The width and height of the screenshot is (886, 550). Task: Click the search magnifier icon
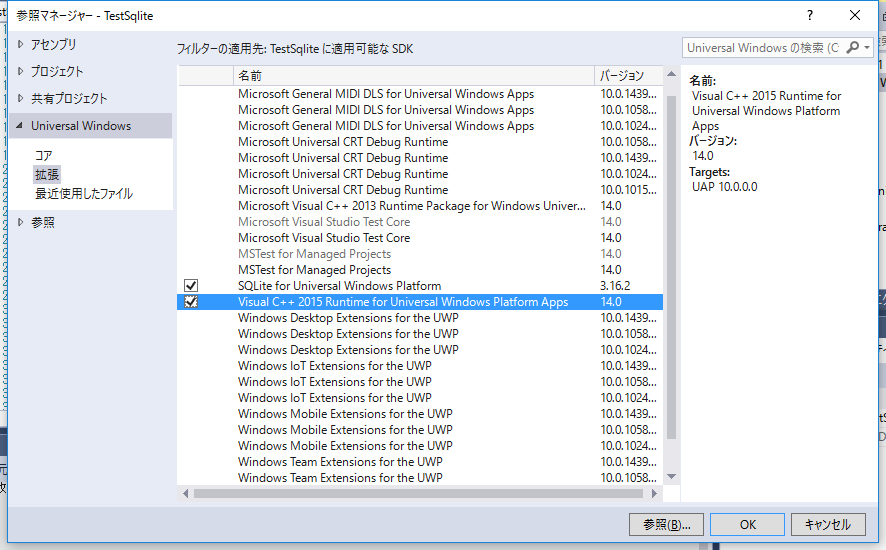click(852, 47)
